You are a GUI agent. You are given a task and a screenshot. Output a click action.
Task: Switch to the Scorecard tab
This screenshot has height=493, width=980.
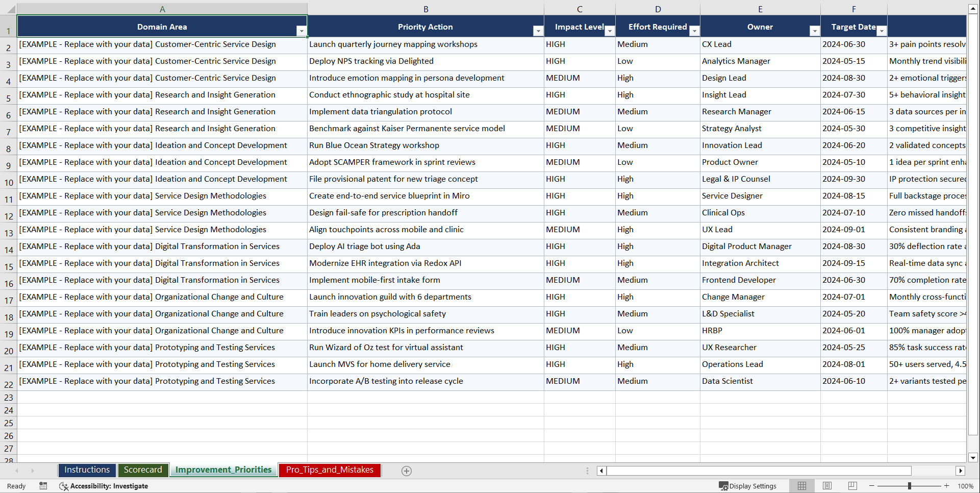pyautogui.click(x=143, y=470)
